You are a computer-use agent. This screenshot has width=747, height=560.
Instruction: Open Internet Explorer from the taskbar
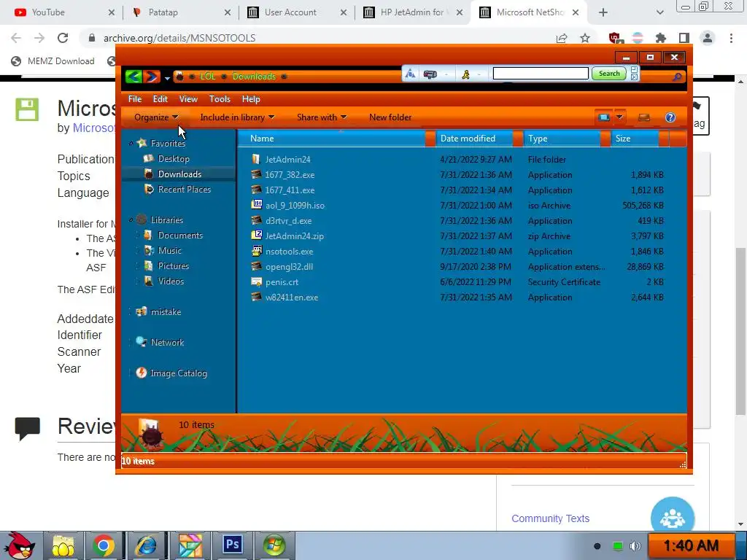click(x=146, y=545)
